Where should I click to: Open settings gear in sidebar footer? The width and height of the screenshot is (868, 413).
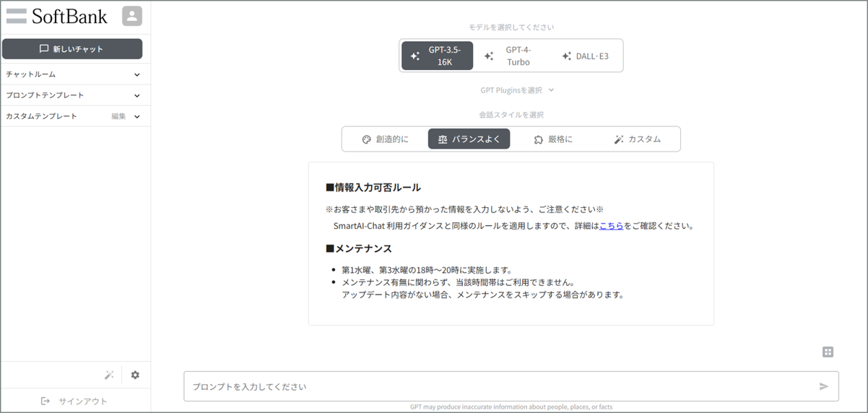coord(135,375)
